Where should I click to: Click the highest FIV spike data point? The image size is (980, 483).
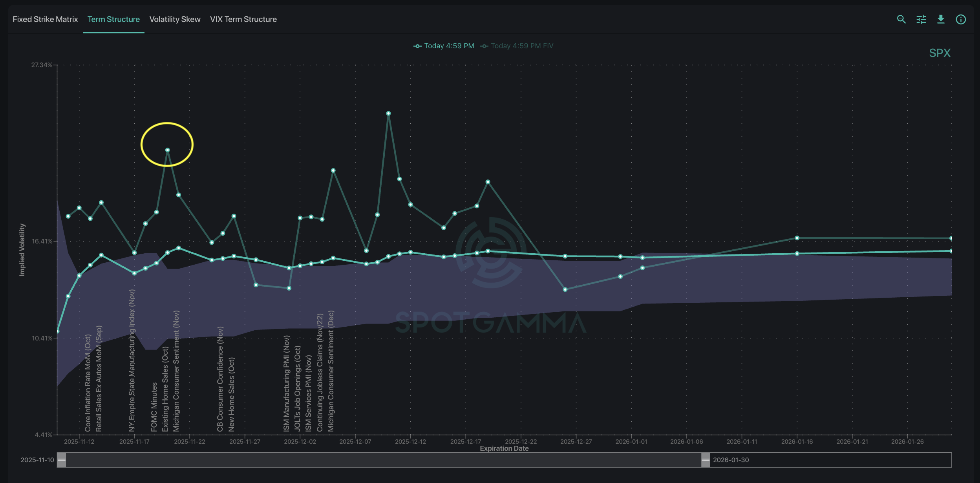coord(388,113)
